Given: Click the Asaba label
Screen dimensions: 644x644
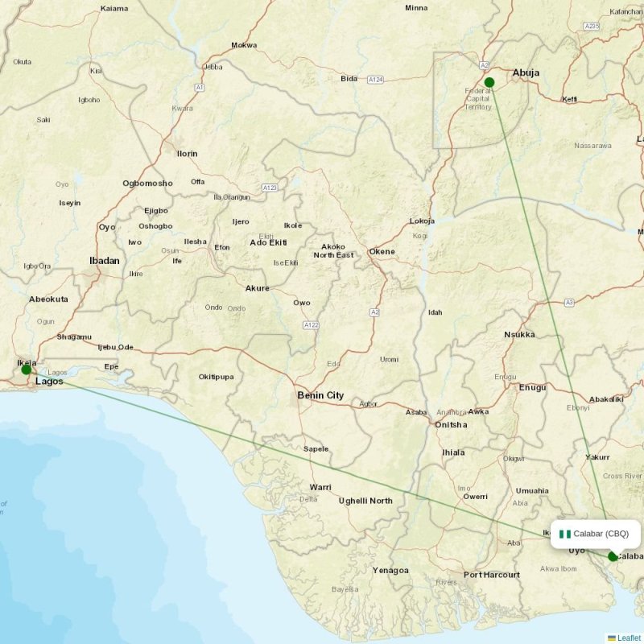Looking at the screenshot, I should coord(416,412).
